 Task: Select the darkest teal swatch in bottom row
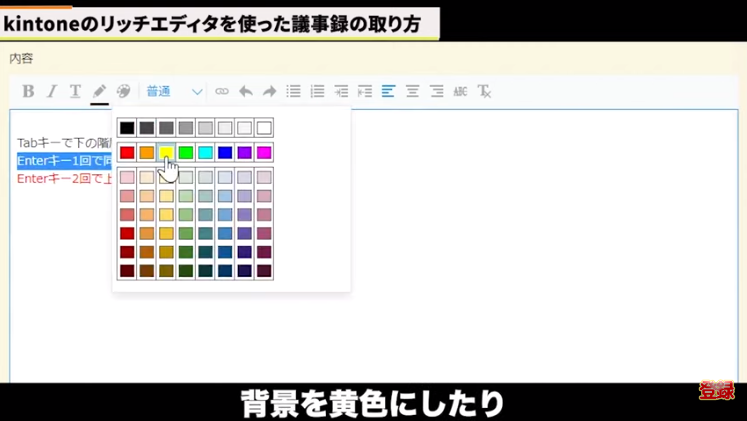(x=205, y=271)
